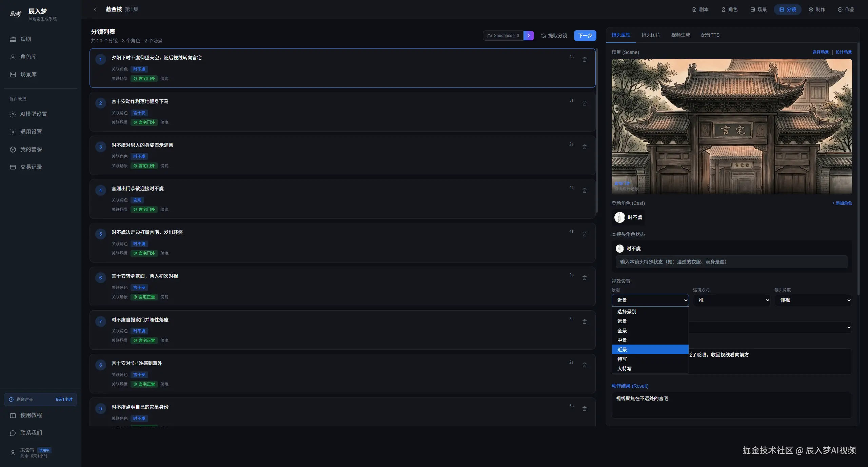
Task: Click trash icon on shot 4
Action: pos(585,191)
